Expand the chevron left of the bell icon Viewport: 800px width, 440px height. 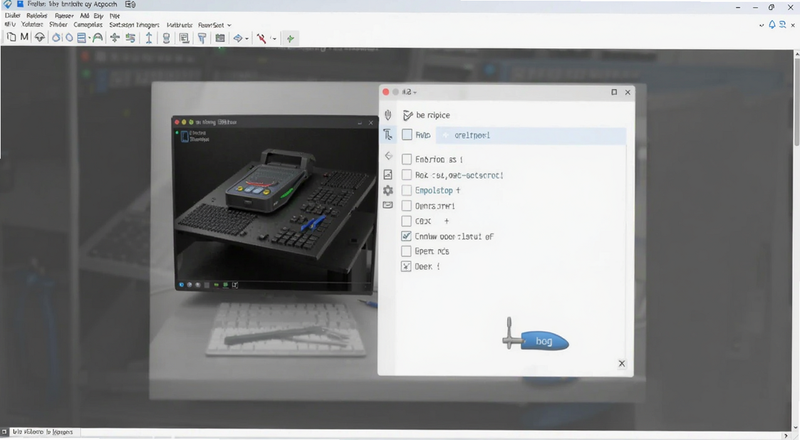tap(762, 25)
